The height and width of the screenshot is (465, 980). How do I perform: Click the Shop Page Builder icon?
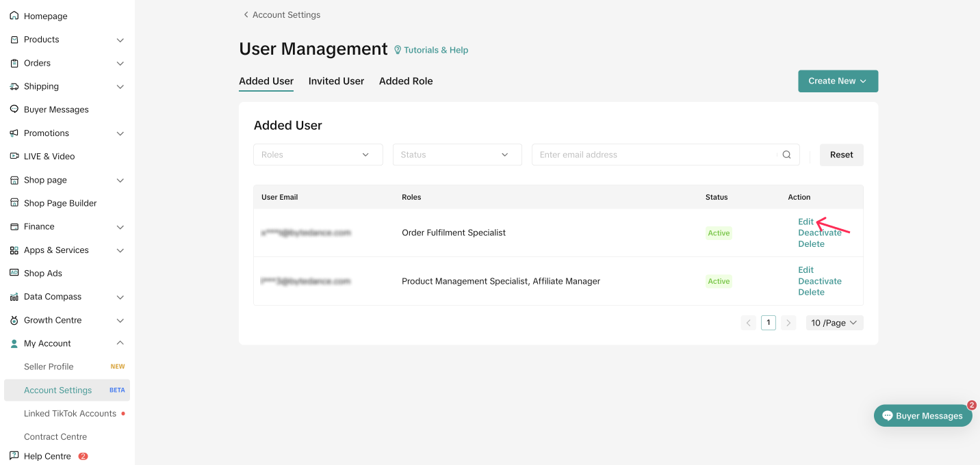point(14,203)
